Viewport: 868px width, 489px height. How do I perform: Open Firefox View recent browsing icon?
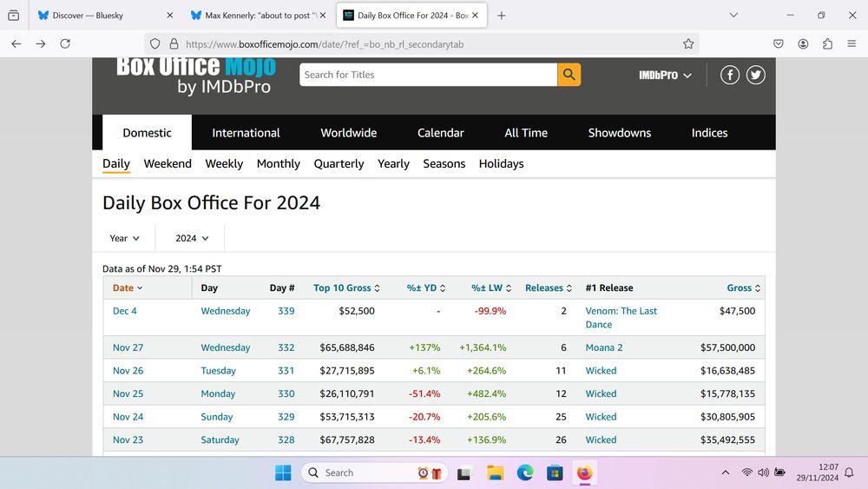click(x=13, y=16)
